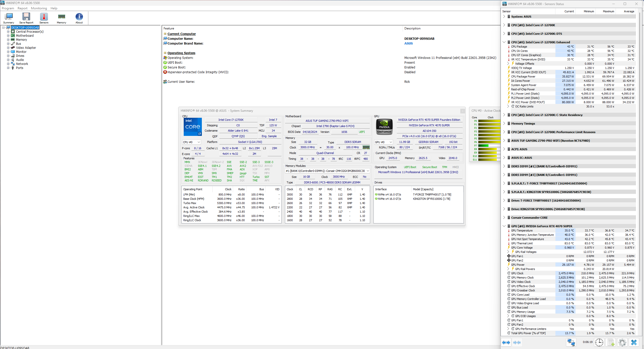Screen dimensions: 644x349
Task: Click the Feature column header
Action: 282,28
